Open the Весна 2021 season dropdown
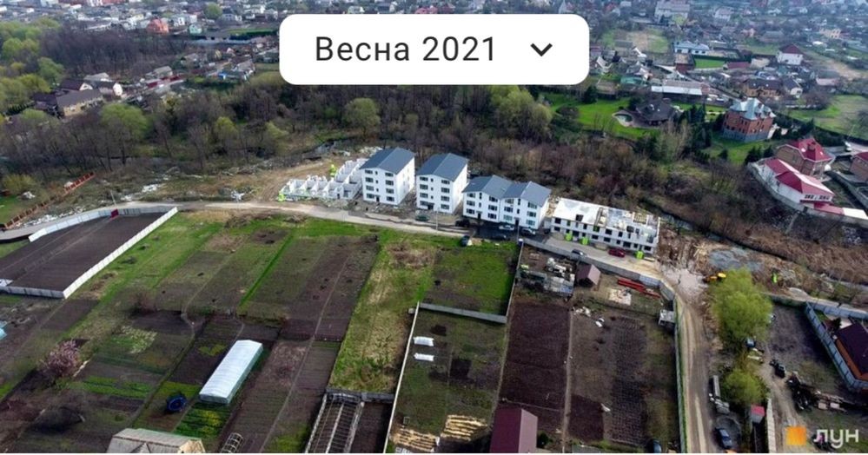This screenshot has height=455, width=868. (x=434, y=49)
